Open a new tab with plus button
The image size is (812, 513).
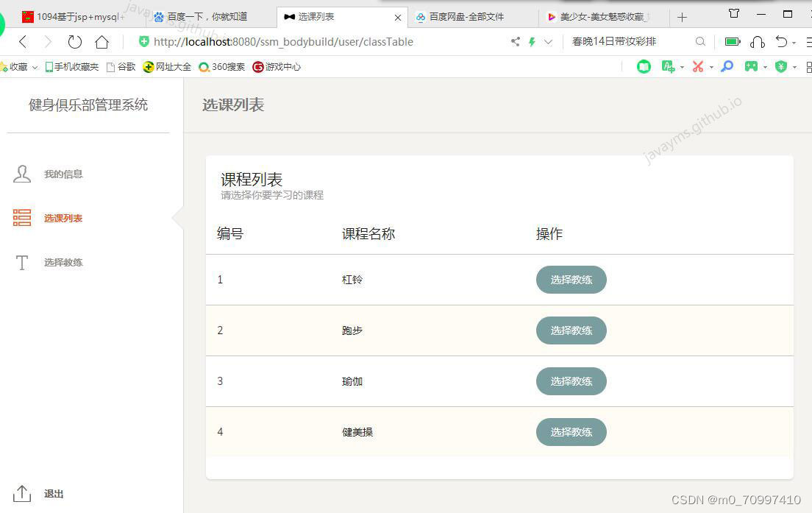tap(682, 17)
